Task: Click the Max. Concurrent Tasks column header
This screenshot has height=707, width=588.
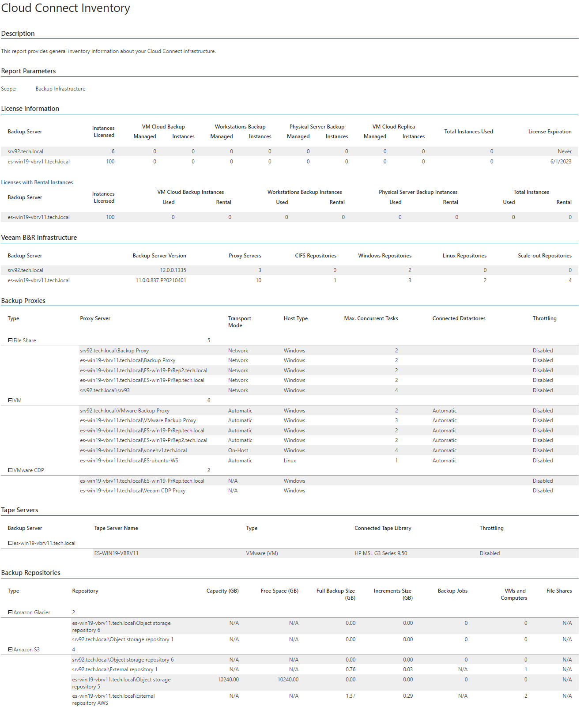Action: click(371, 318)
